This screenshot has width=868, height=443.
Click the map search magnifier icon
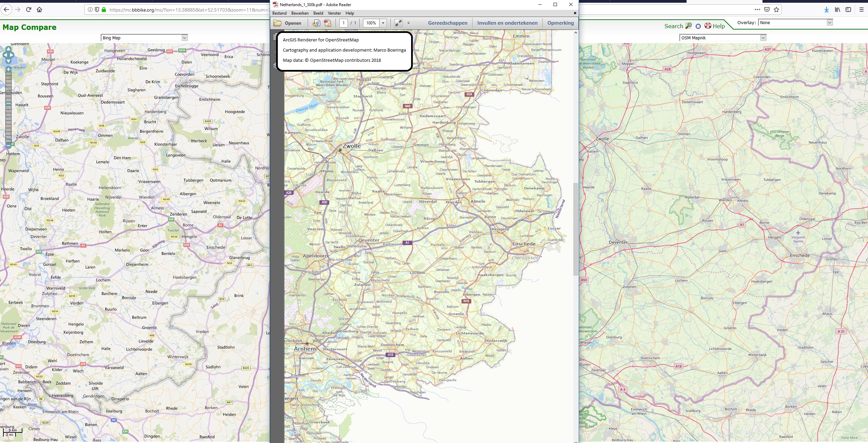[x=688, y=26]
